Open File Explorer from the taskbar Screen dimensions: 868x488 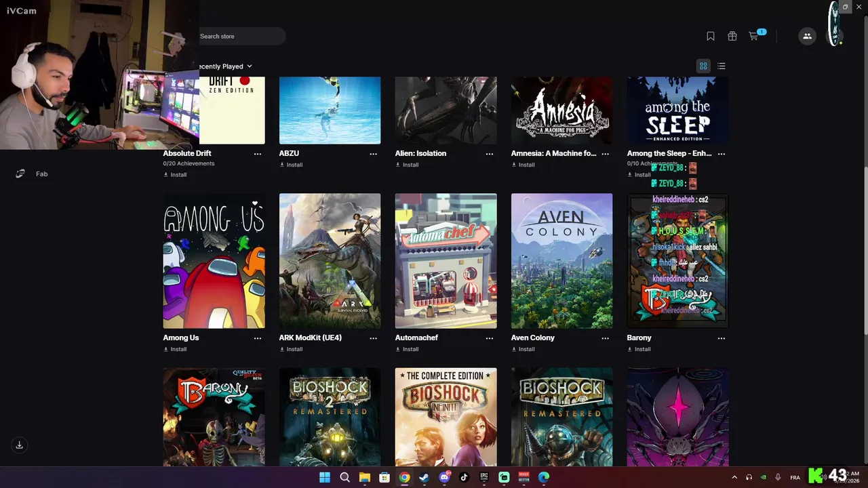click(x=364, y=477)
